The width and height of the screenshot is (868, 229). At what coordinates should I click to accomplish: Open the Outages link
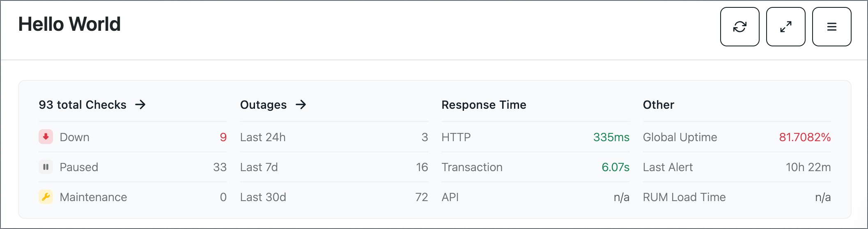coord(273,105)
